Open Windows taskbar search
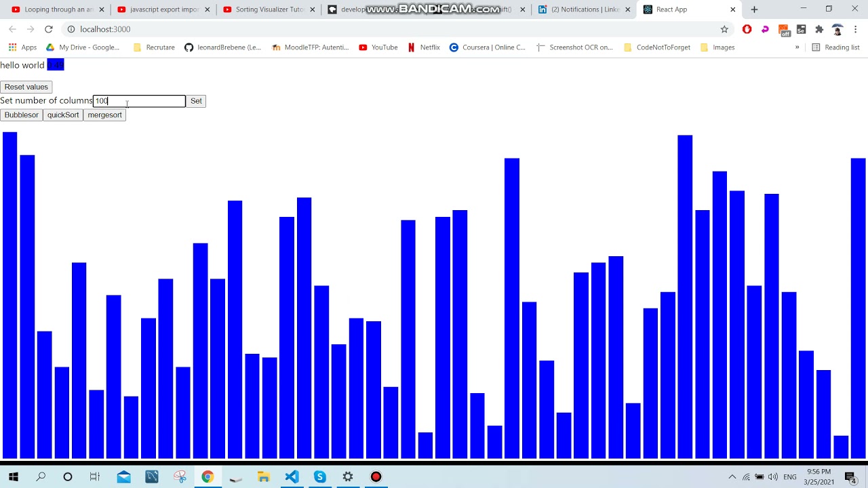The image size is (868, 488). click(41, 477)
